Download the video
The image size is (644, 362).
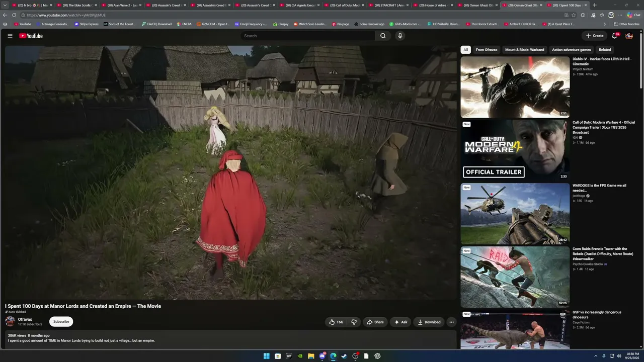[x=429, y=322]
